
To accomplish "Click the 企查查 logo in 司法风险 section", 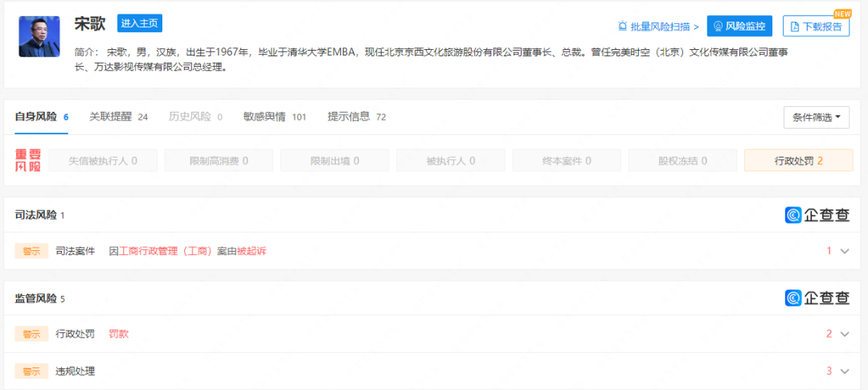I will 817,215.
